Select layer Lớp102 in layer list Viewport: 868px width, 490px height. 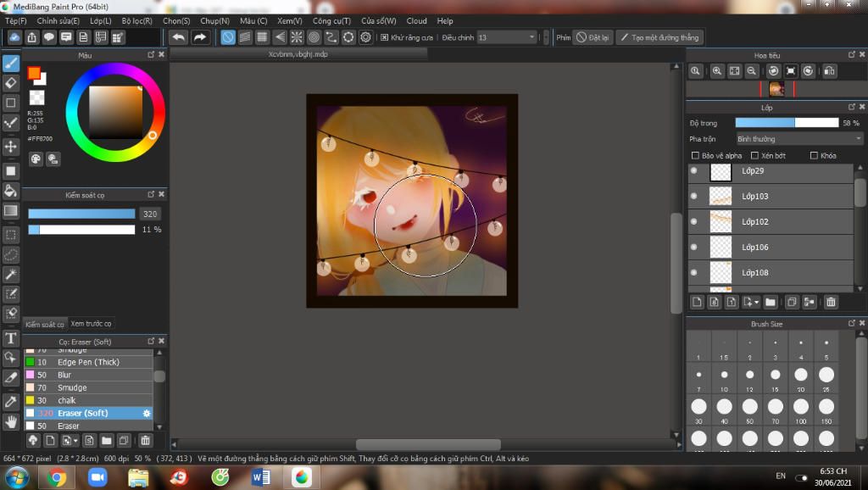tap(771, 221)
